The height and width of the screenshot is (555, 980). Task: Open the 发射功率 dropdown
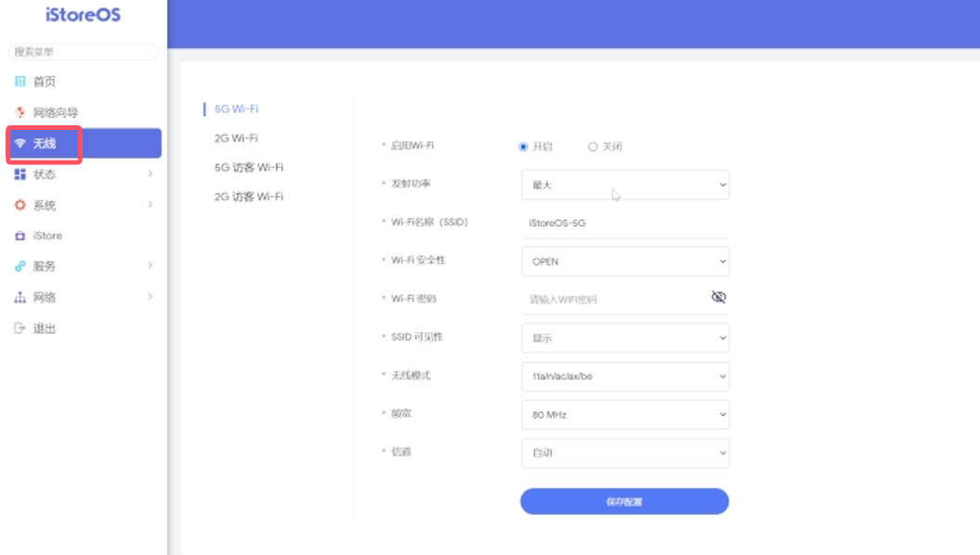[624, 185]
